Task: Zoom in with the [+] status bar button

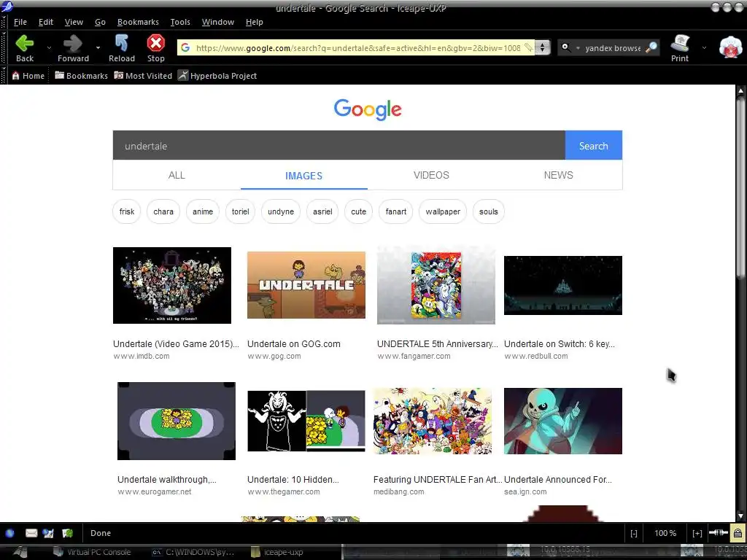Action: 697,533
